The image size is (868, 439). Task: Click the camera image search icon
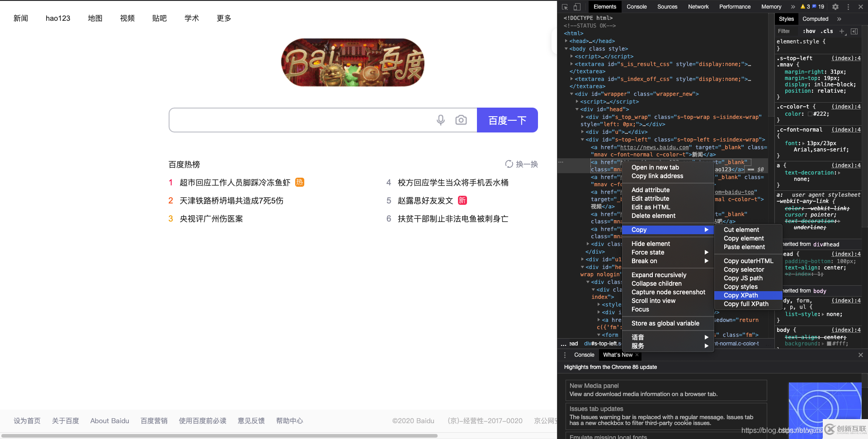[461, 120]
